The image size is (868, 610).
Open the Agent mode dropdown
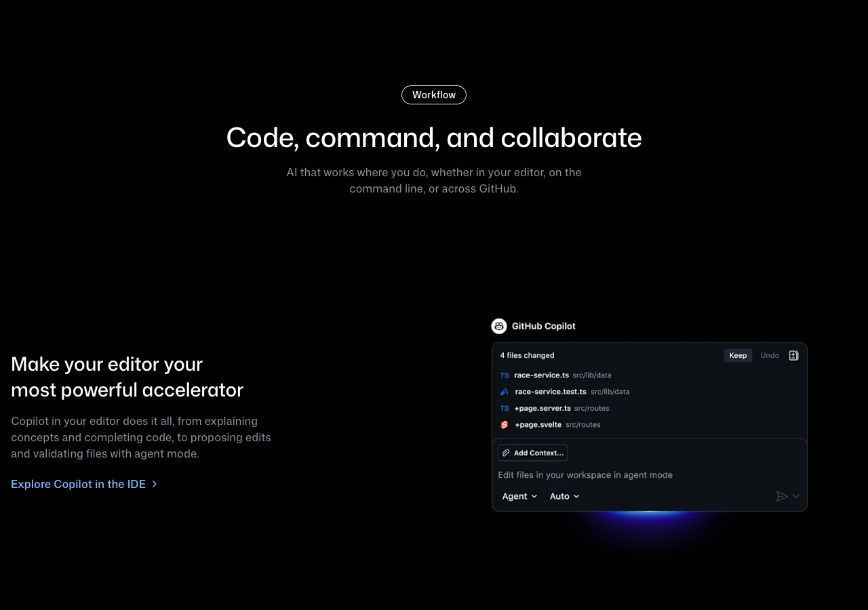click(x=519, y=496)
